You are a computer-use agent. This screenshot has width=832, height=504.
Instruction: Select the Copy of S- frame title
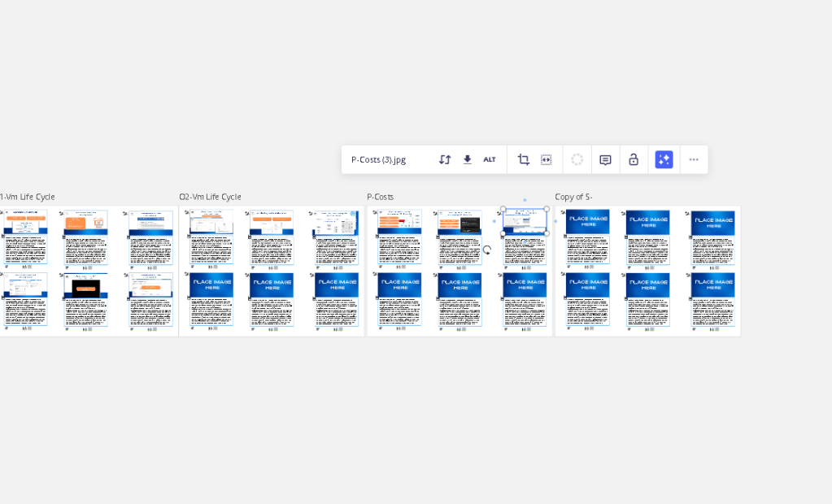click(573, 197)
